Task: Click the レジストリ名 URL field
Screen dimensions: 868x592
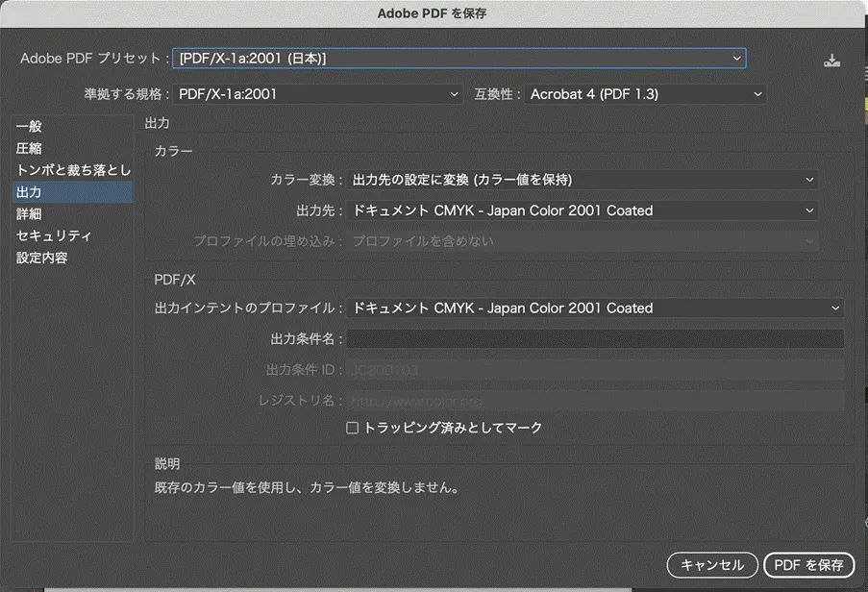Action: pyautogui.click(x=596, y=398)
